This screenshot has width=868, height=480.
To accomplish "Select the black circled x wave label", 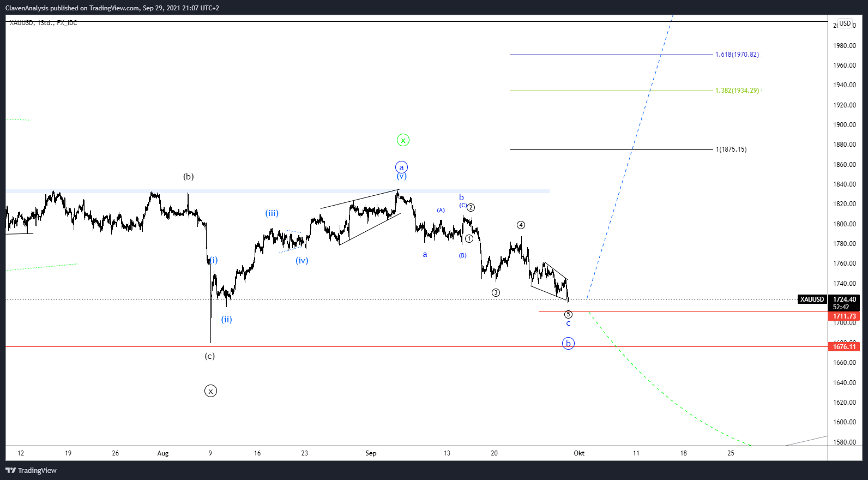I will 210,391.
